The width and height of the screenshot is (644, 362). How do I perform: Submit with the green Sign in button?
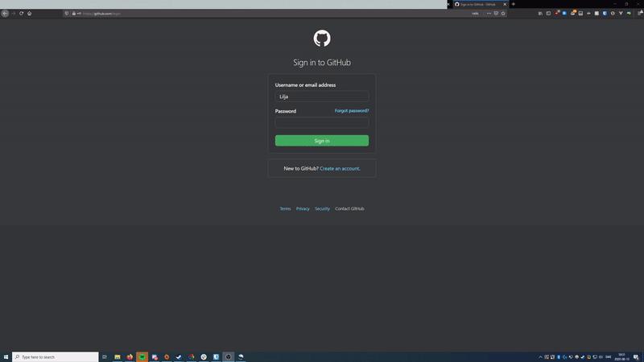[x=322, y=141]
